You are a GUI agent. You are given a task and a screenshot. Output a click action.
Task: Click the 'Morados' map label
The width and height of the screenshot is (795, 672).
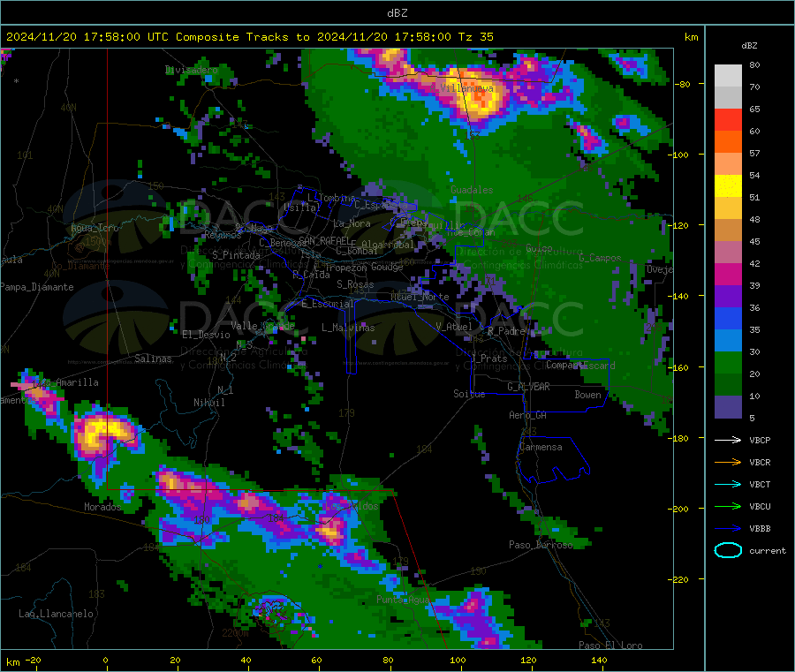point(102,507)
